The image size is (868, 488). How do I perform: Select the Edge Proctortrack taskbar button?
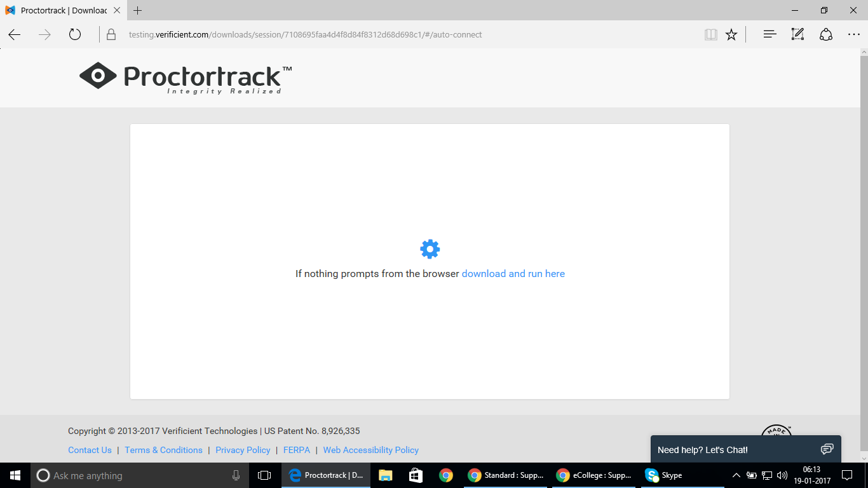point(326,475)
